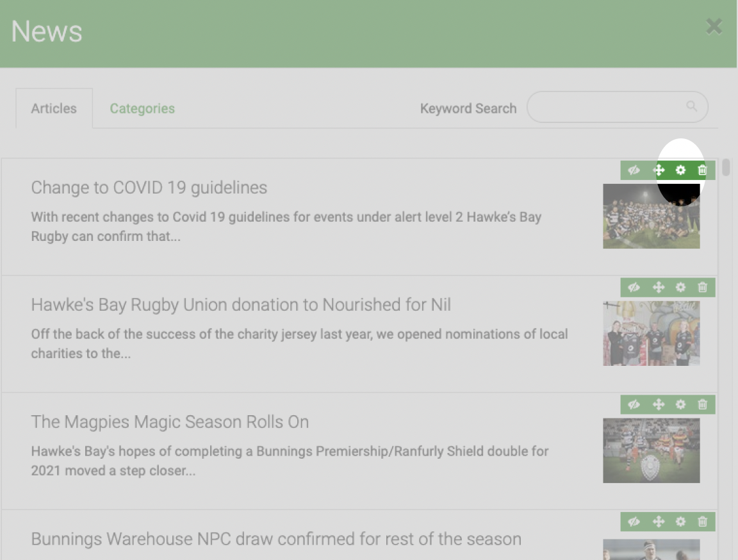Image resolution: width=738 pixels, height=560 pixels.
Task: Open The Magpies Magic Season Rolls On title
Action: point(170,422)
